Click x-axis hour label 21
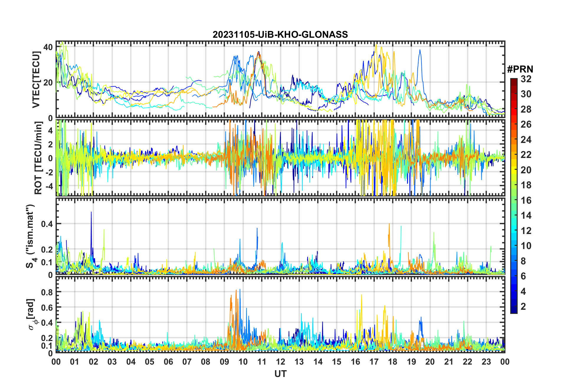The image size is (561, 392). pyautogui.click(x=449, y=362)
